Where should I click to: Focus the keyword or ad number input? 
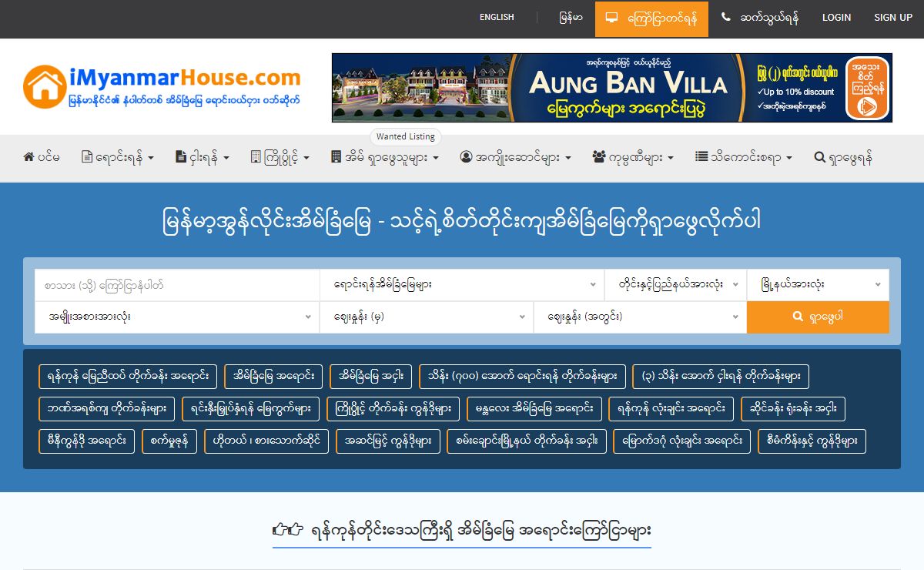(177, 285)
